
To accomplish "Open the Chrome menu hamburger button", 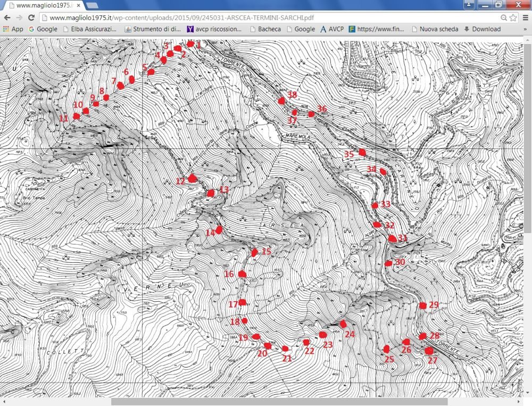I will tap(526, 18).
